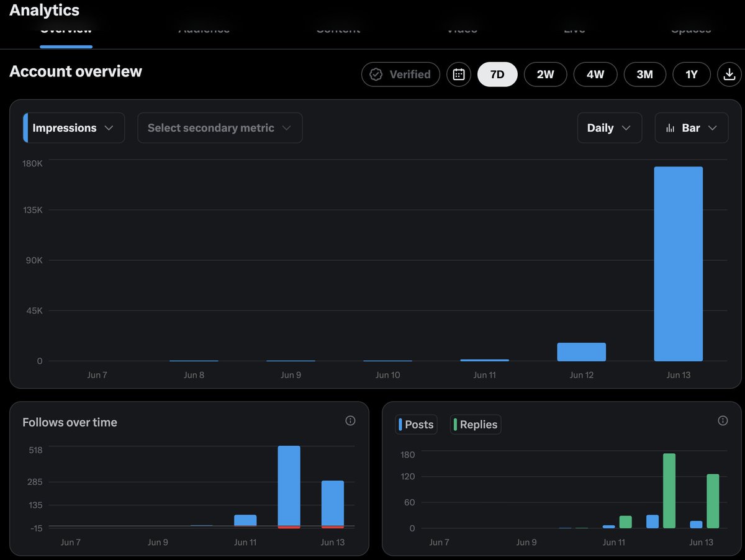Toggle the Posts series legend
Viewport: 745px width, 560px height.
[416, 425]
